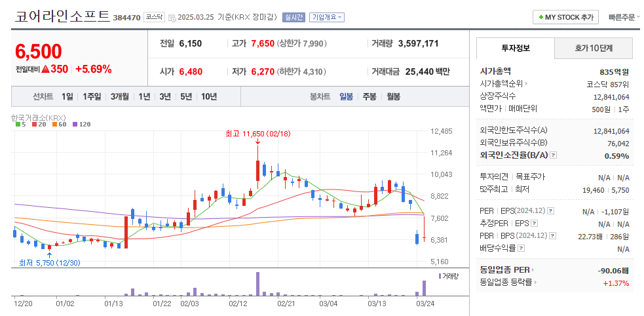Click the 시가 value 6,480
Viewport: 644px width, 316px height.
[191, 72]
